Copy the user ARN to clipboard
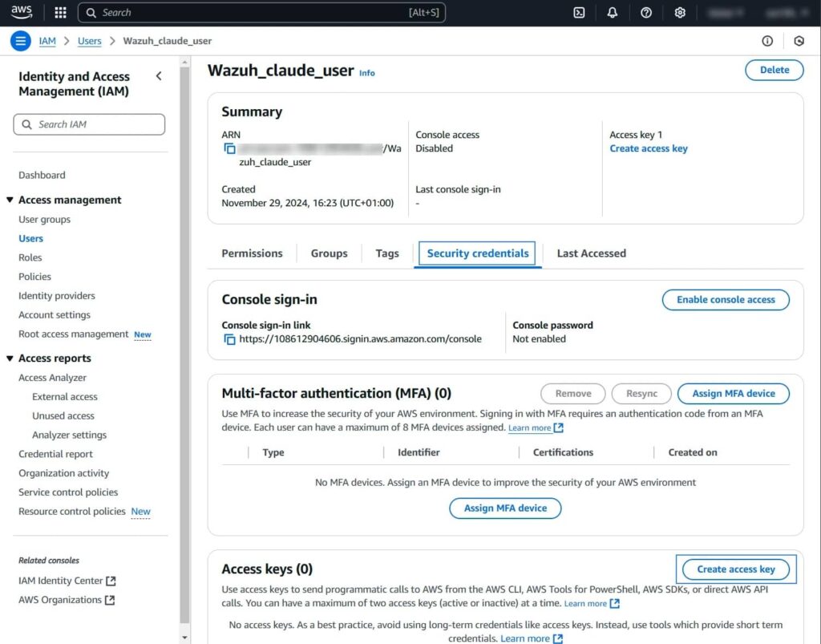Screen dimensions: 821x644 click(x=230, y=148)
